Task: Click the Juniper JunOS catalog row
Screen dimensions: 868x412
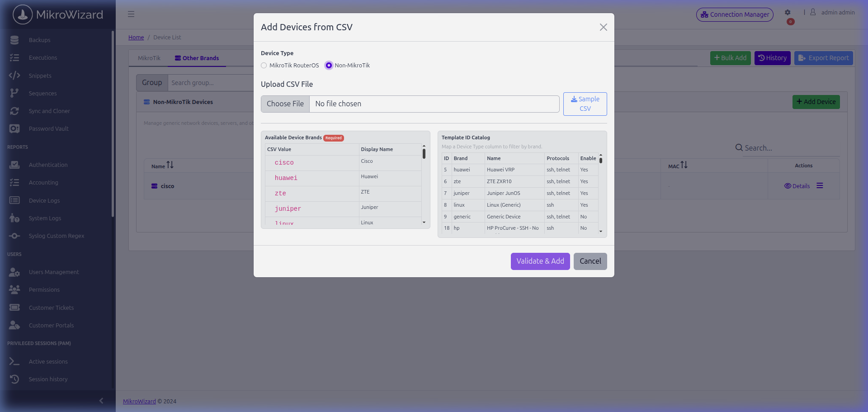Action: tap(520, 193)
